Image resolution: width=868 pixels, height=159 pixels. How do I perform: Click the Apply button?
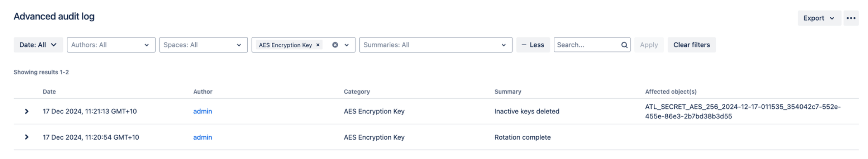pyautogui.click(x=649, y=45)
